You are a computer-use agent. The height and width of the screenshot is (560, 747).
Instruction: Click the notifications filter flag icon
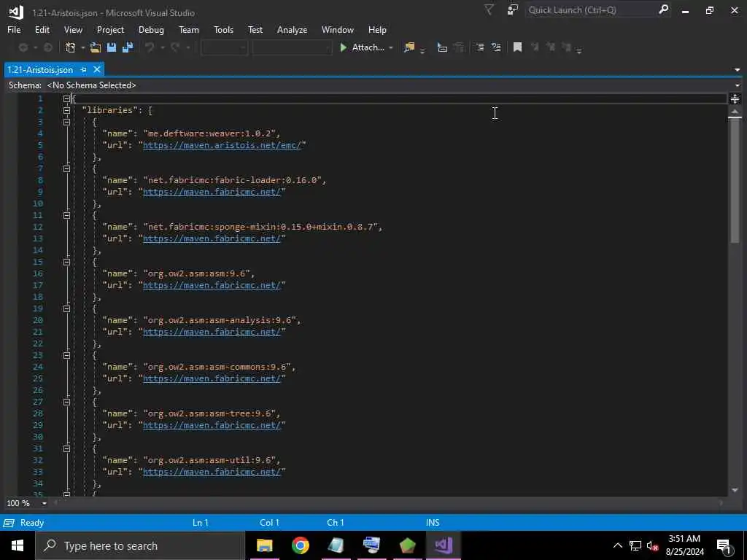click(x=489, y=9)
